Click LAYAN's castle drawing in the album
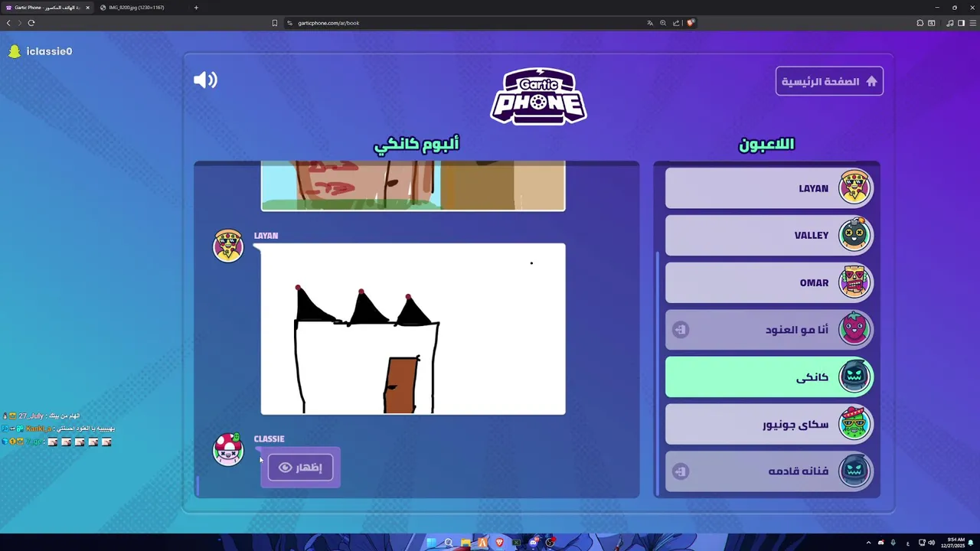 click(x=413, y=329)
